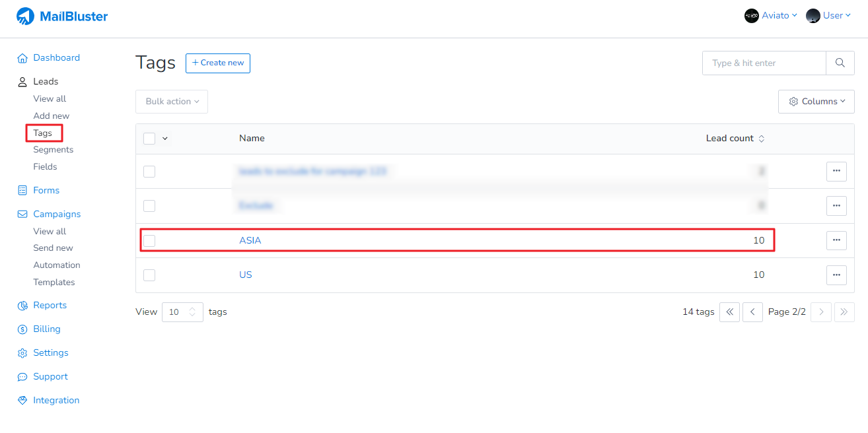Click the Integration diamond icon
Viewport: 868px width, 433px height.
(22, 401)
